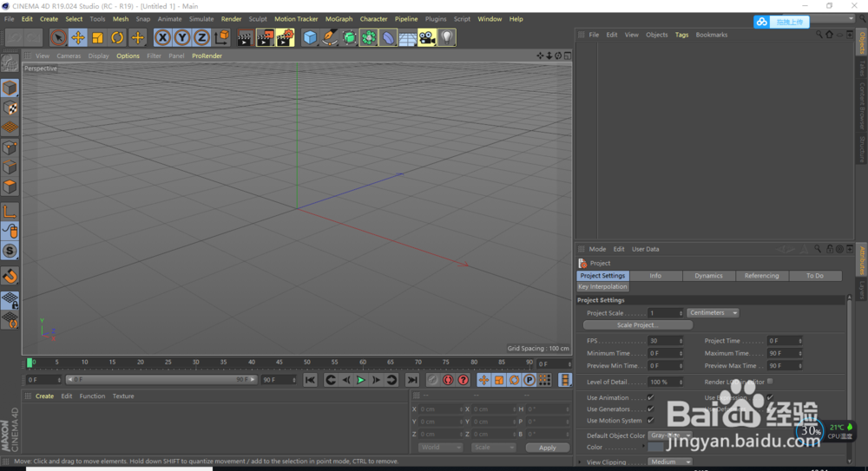
Task: Activate the Scale tool in top toolbar
Action: click(97, 37)
